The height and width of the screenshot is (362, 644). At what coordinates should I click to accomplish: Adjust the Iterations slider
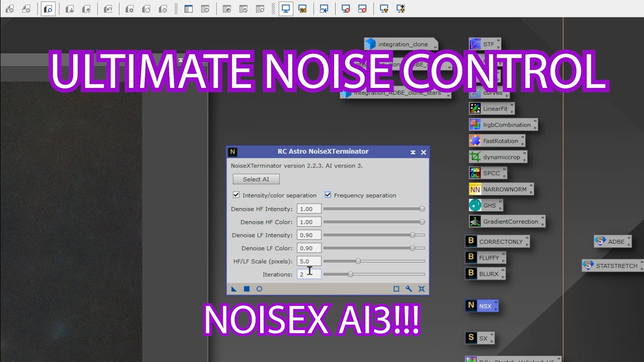pos(374,274)
